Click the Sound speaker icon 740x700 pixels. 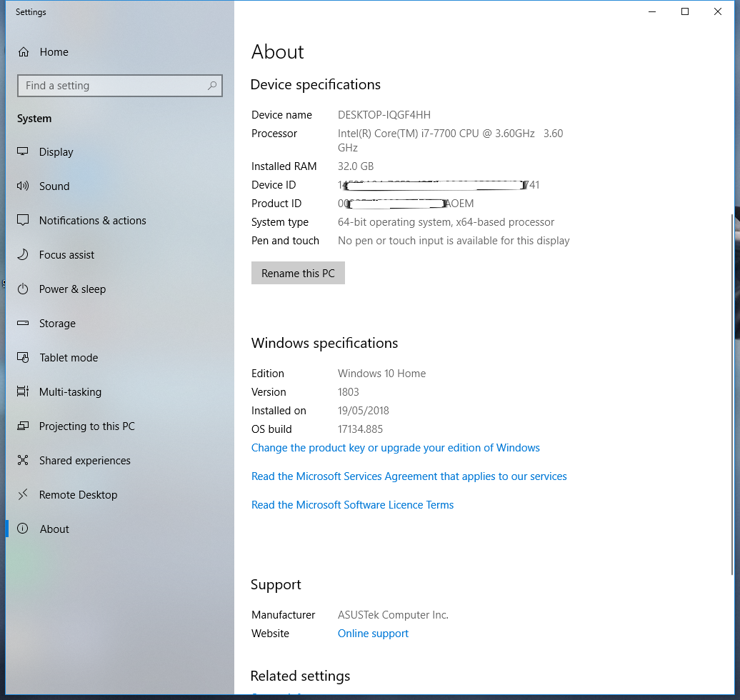[23, 186]
